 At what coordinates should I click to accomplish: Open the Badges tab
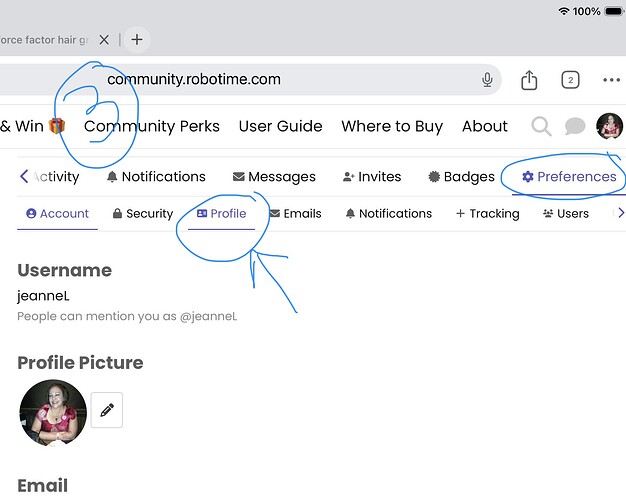(x=462, y=177)
